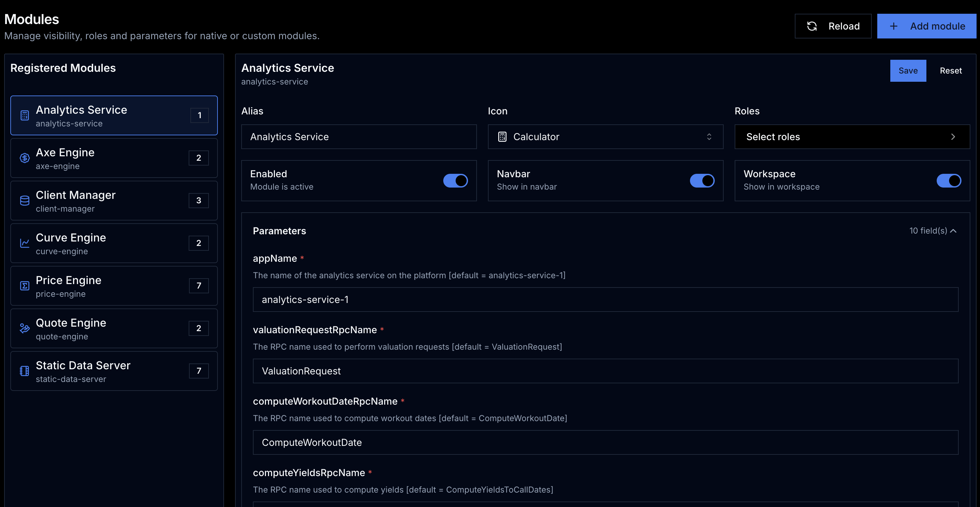
Task: Click the appName input field
Action: [606, 300]
